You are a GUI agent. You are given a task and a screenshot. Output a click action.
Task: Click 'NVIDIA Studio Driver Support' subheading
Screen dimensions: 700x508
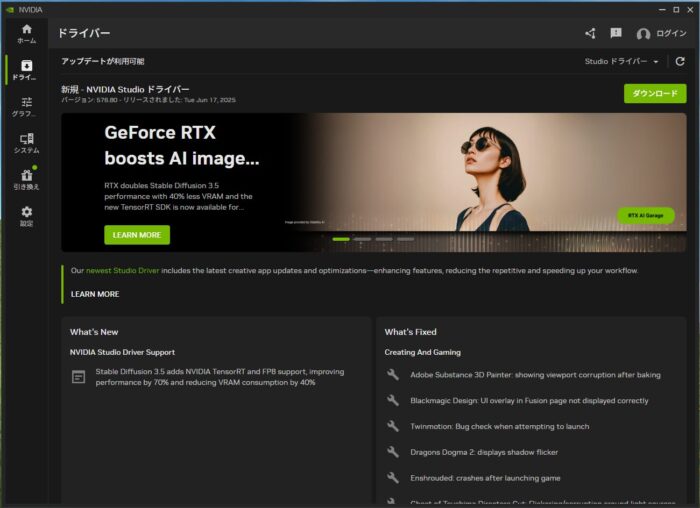tap(122, 352)
